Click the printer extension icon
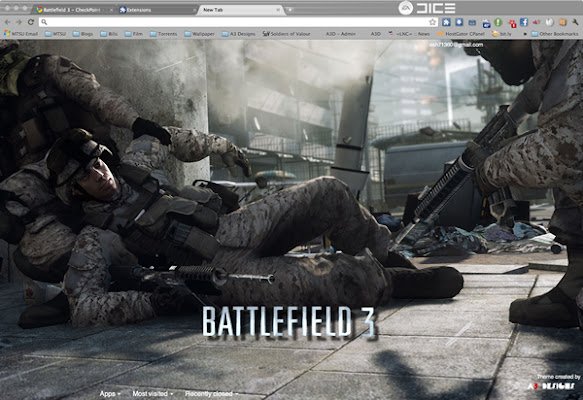Screen dimensions: 583x400 pos(486,24)
